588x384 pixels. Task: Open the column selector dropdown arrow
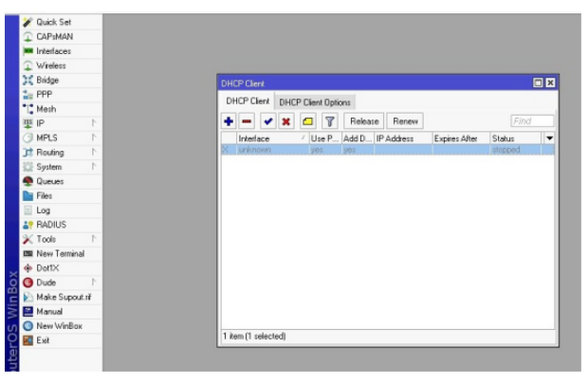click(x=549, y=138)
